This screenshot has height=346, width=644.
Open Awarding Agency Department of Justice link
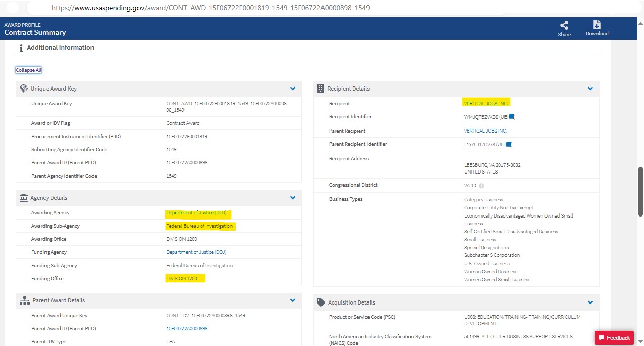coord(197,213)
